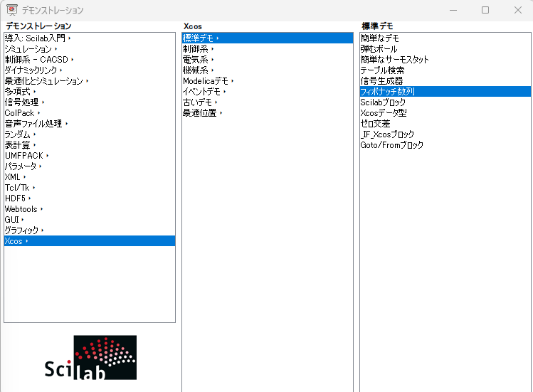
Task: Select 電気系 Xcos demos
Action: [x=268, y=60]
